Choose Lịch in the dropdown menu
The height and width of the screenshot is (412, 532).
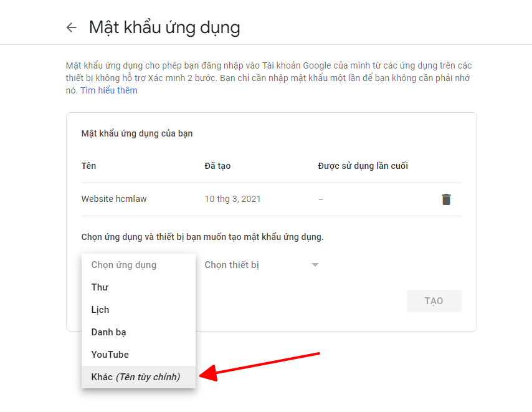(x=138, y=310)
